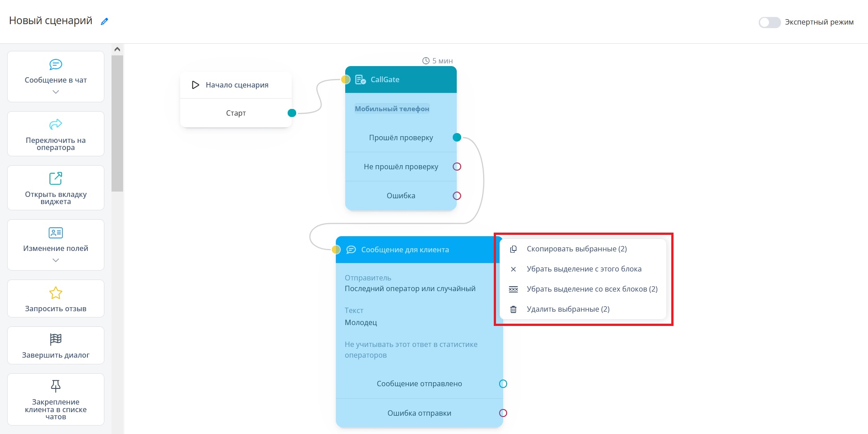Select the Сообщение для клиента block header

(x=419, y=250)
